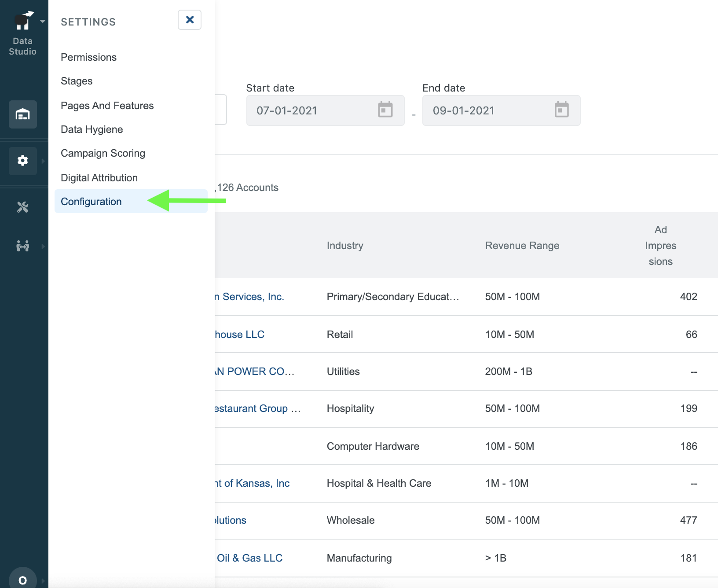This screenshot has height=588, width=718.
Task: Click the Computer Hardware industry cell
Action: pos(373,446)
